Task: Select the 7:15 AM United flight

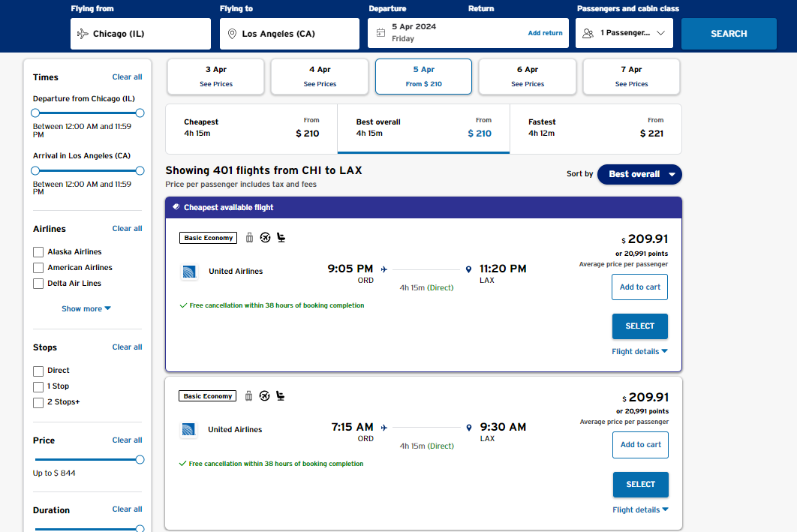Action: point(640,485)
